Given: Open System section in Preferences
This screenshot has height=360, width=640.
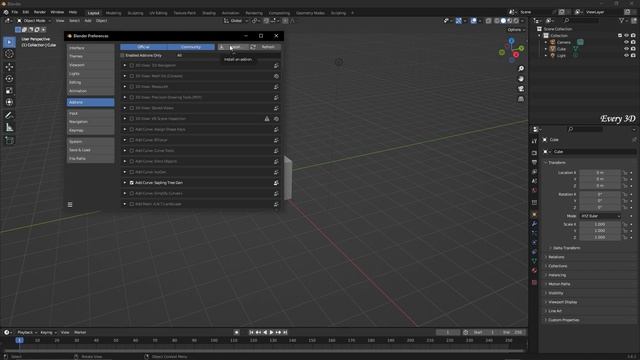Looking at the screenshot, I should pos(91,142).
